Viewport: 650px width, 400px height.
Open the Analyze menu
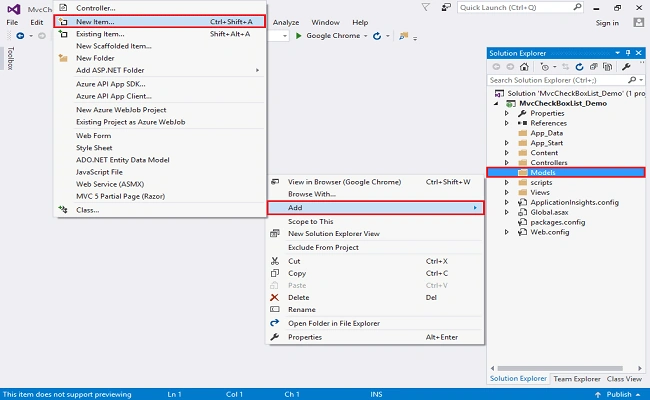coord(286,22)
